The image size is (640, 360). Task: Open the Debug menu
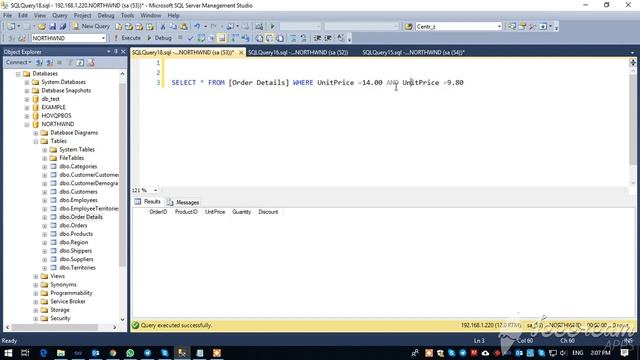tap(106, 16)
